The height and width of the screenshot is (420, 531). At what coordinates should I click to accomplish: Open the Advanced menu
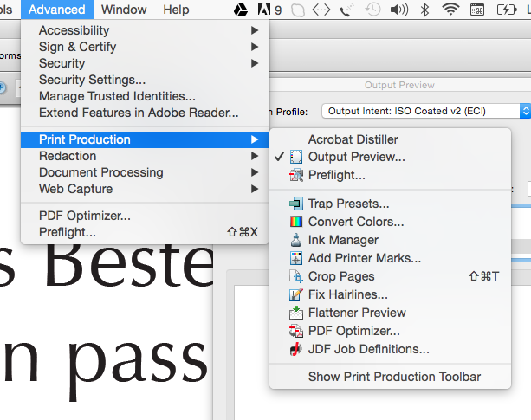point(57,10)
